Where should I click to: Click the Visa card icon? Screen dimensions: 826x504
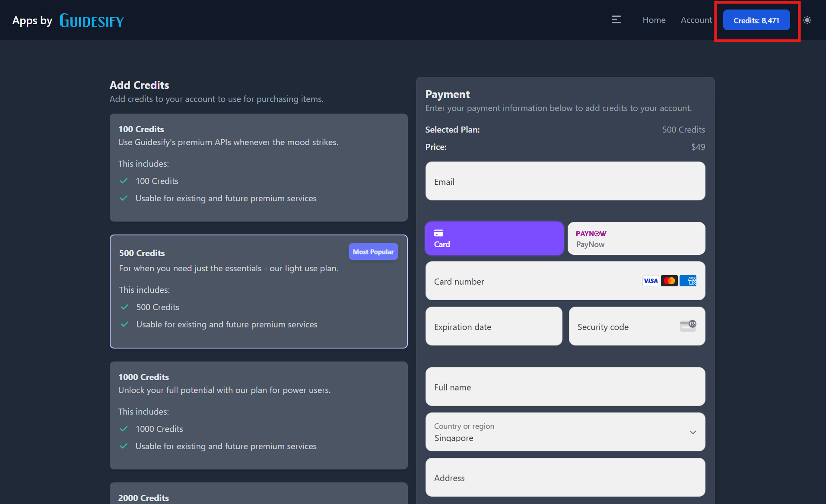click(650, 281)
